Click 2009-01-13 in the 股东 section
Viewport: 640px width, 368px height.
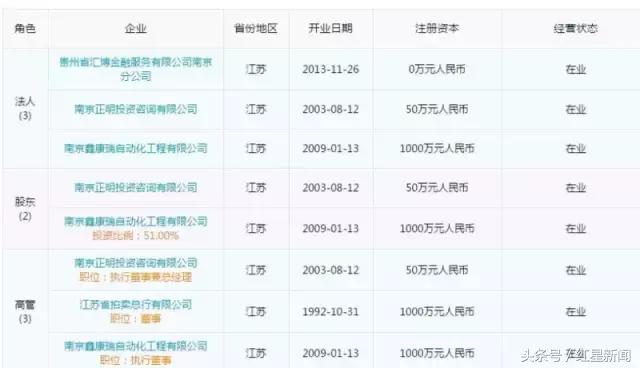[331, 228]
